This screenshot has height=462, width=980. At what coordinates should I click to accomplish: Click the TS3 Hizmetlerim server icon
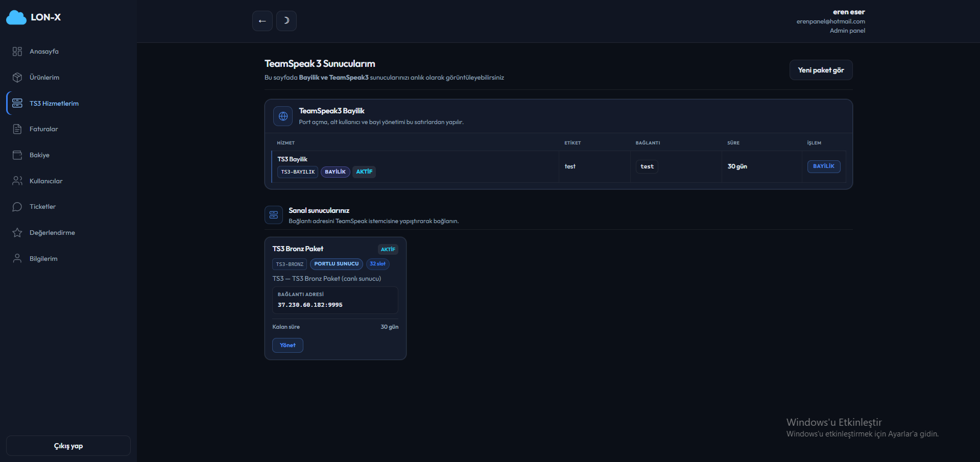(x=17, y=103)
